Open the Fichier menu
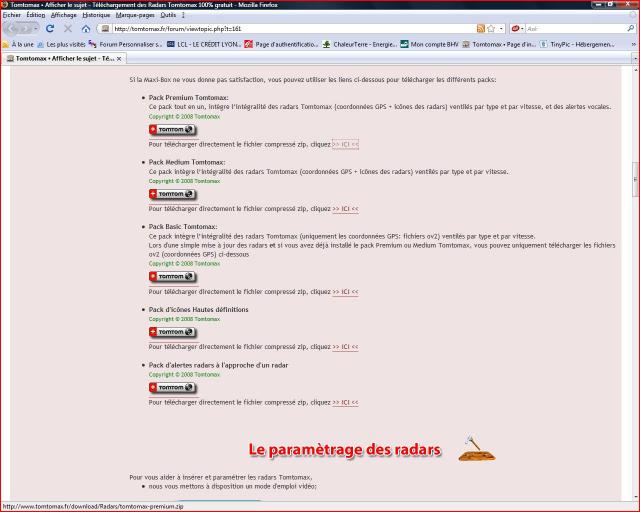Image resolution: width=640 pixels, height=512 pixels. click(x=11, y=15)
